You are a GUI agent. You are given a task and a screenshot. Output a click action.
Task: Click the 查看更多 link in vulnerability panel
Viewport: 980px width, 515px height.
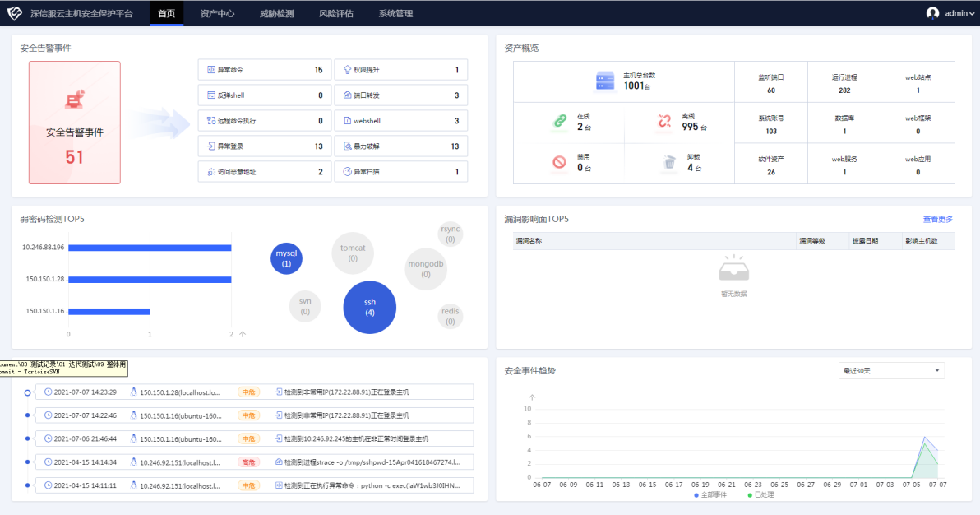(x=937, y=219)
